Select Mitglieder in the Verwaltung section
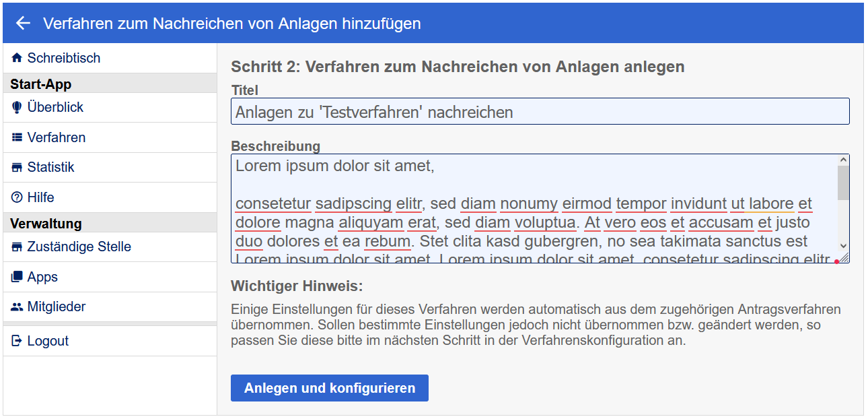Image resolution: width=868 pixels, height=419 pixels. coord(57,307)
